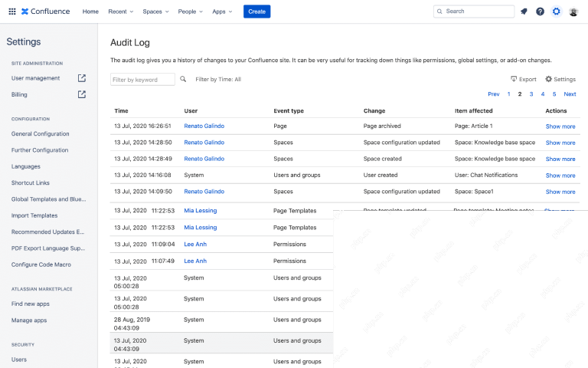The image size is (588, 368).
Task: Open the user profile avatar
Action: (573, 11)
